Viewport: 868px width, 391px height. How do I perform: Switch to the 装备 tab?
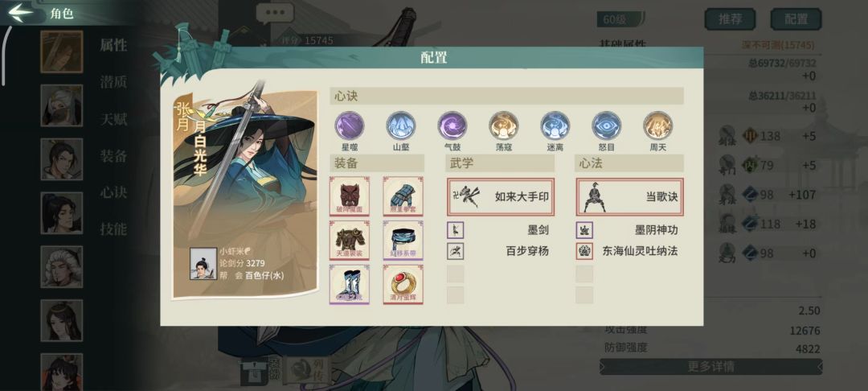tap(113, 155)
